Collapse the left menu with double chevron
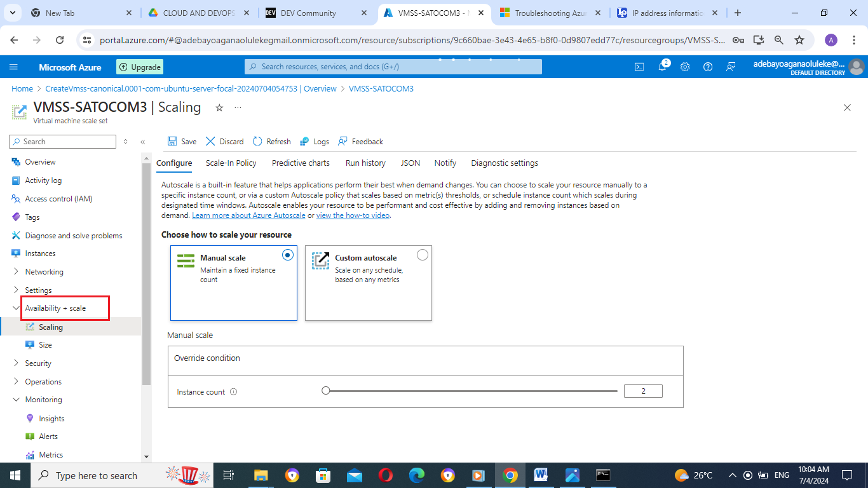Image resolution: width=868 pixels, height=488 pixels. (x=143, y=142)
